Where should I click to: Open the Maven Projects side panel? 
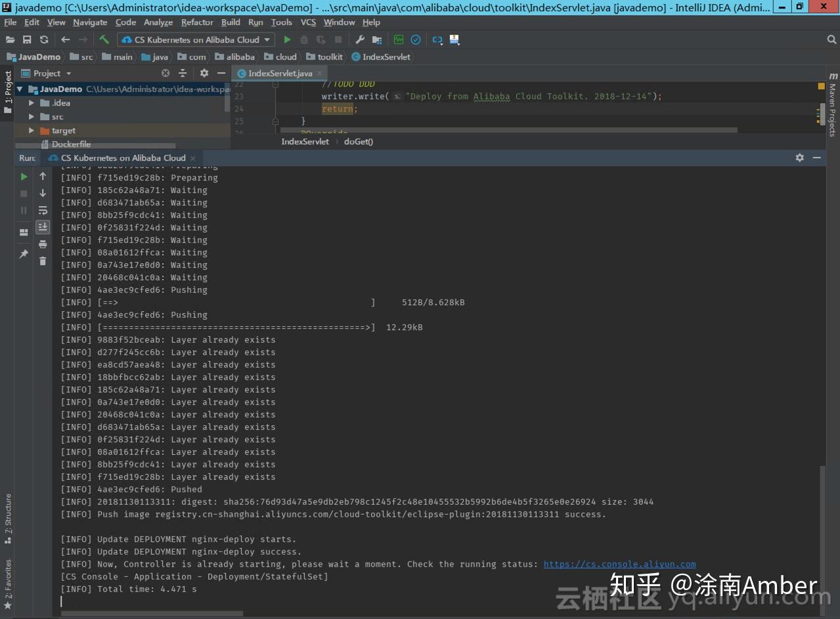click(x=832, y=105)
